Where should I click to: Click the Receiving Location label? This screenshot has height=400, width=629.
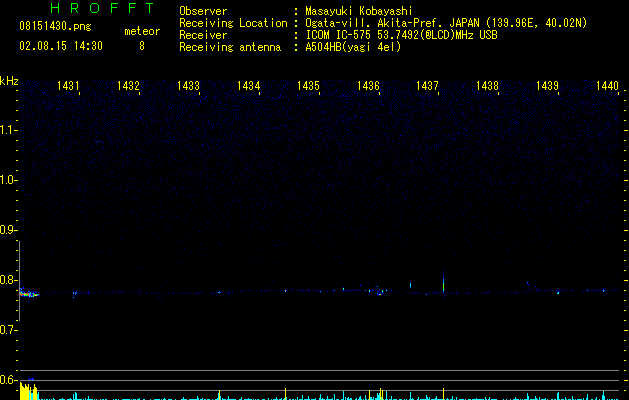click(x=233, y=23)
